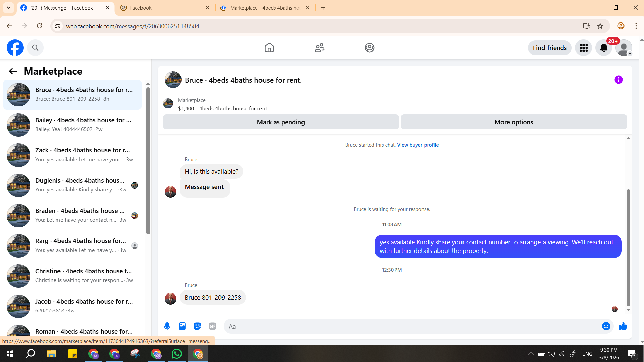Select the Messenger | Facebook tab
Screen dimensions: 644x362
(65, 8)
